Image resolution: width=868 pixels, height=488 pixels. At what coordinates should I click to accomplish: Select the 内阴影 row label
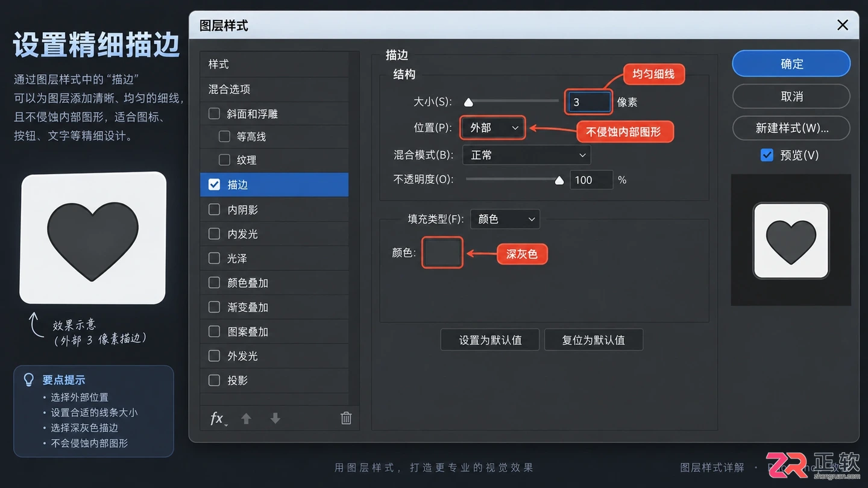pyautogui.click(x=242, y=210)
